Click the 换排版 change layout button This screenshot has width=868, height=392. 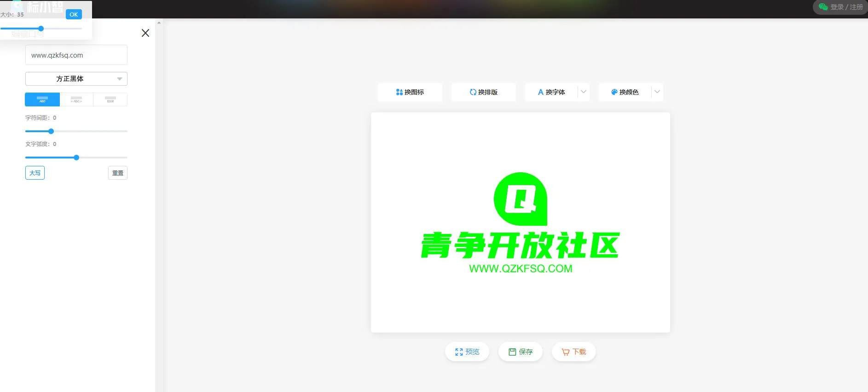pyautogui.click(x=484, y=92)
